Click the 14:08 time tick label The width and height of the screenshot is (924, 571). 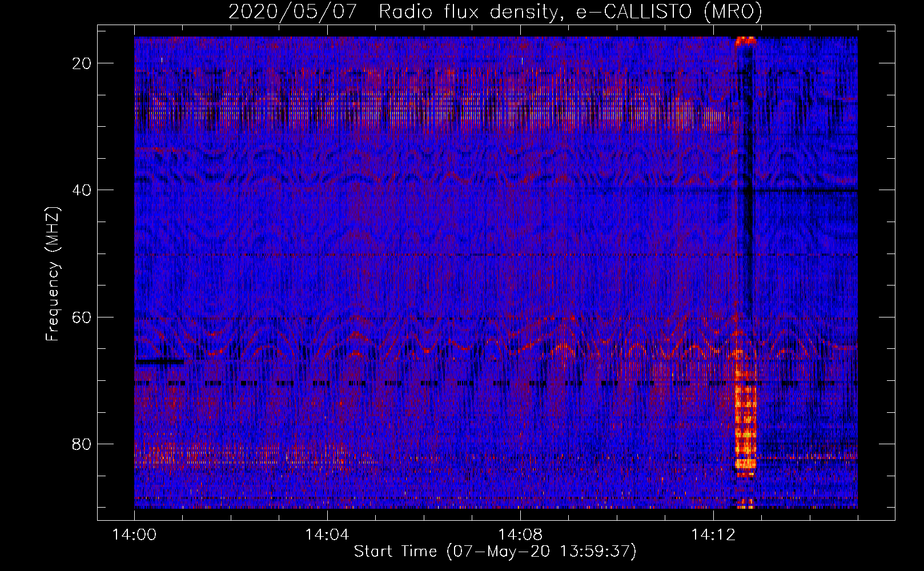click(x=520, y=535)
